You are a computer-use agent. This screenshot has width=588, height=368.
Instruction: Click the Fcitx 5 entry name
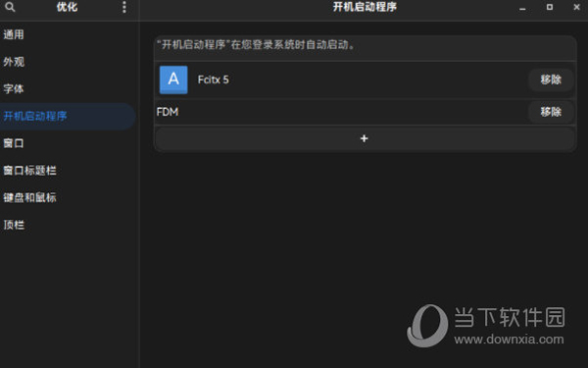(x=213, y=79)
